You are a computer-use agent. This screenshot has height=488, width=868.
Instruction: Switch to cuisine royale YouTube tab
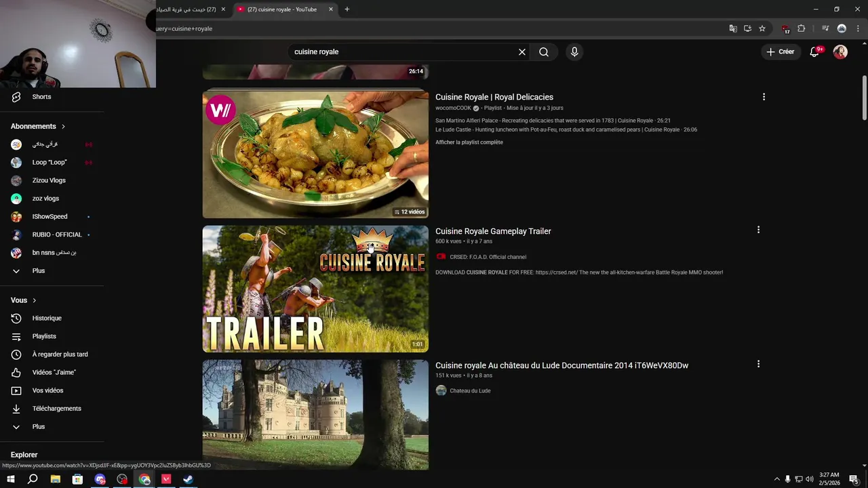(x=281, y=9)
